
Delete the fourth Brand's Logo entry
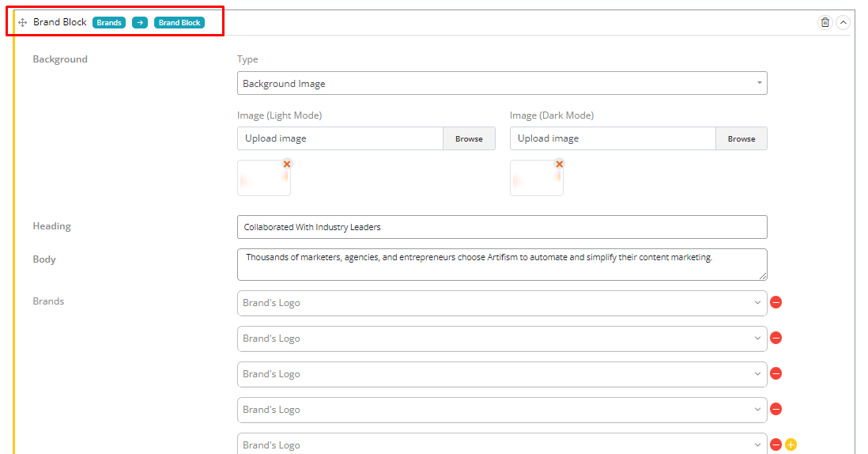[x=776, y=410]
